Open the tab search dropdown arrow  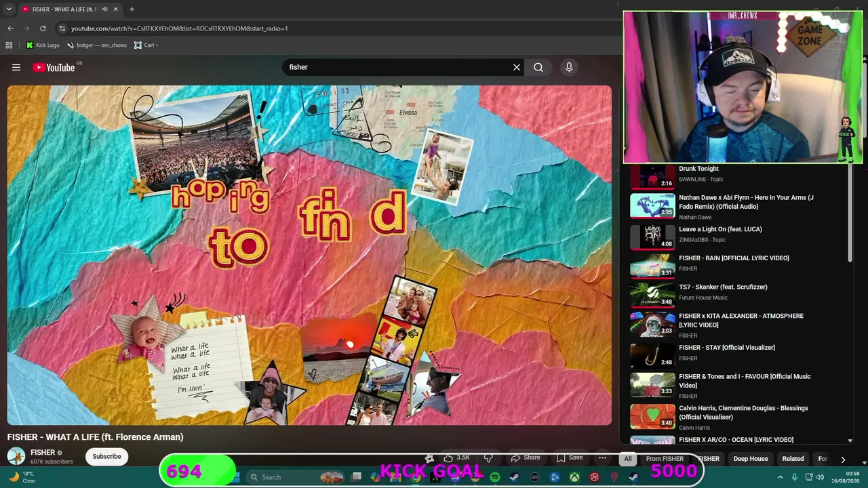[9, 9]
